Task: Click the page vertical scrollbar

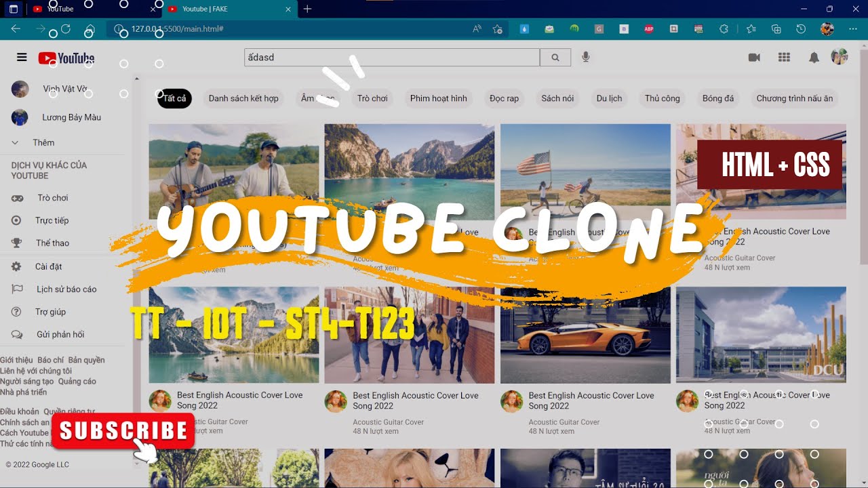Action: tap(863, 156)
